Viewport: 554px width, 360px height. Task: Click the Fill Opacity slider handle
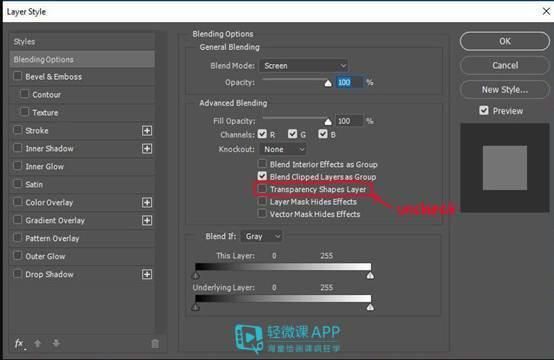[328, 122]
